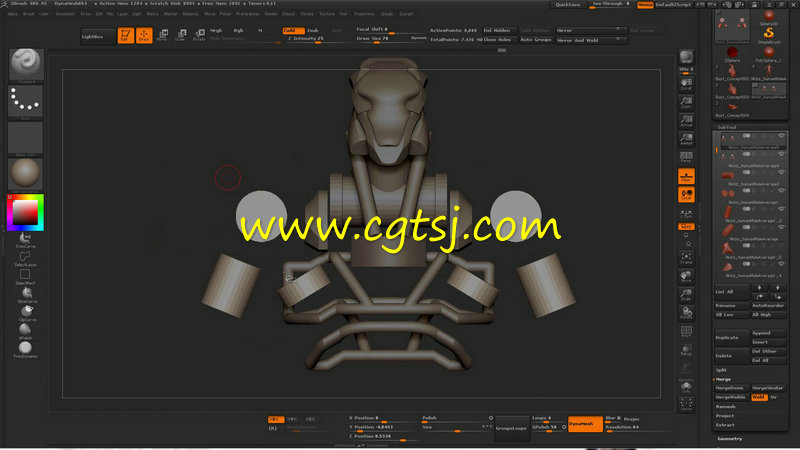
Task: Expand the Project section
Action: [x=725, y=416]
